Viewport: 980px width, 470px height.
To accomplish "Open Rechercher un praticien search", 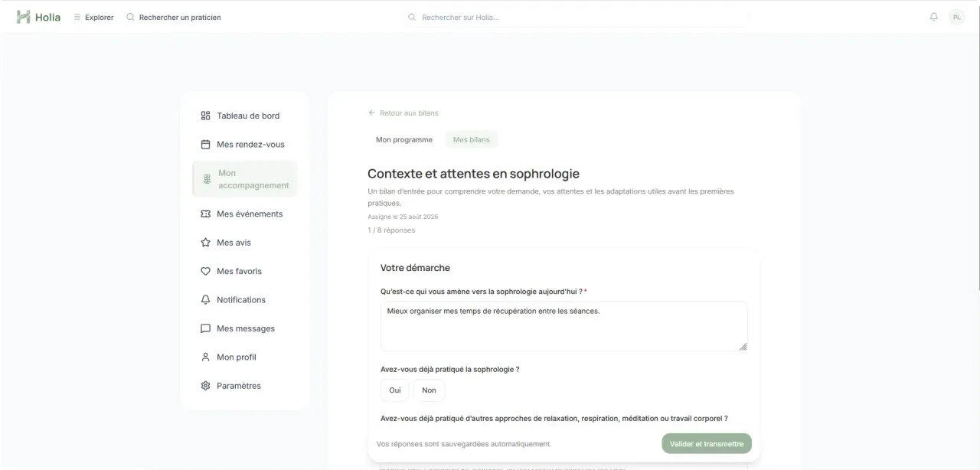I will [174, 17].
